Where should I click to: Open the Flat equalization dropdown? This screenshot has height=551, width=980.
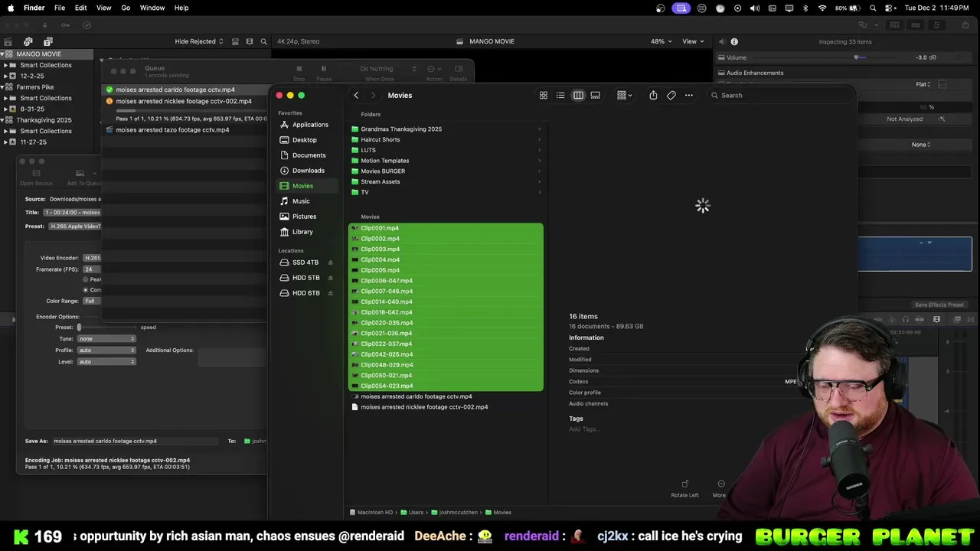click(x=924, y=84)
